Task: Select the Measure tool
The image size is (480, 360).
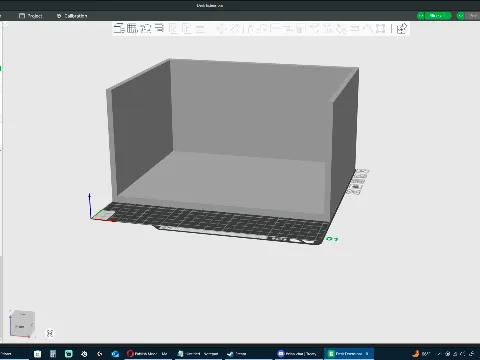Action: pyautogui.click(x=354, y=29)
